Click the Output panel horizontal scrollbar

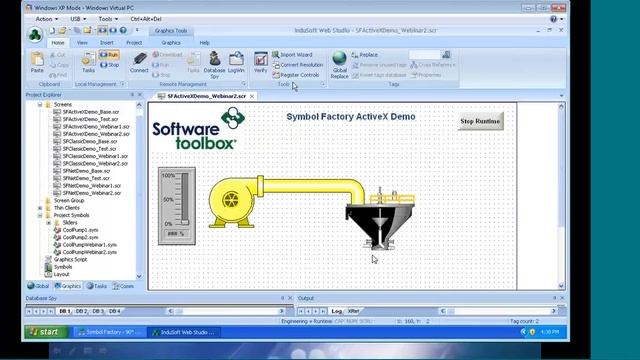[498, 311]
